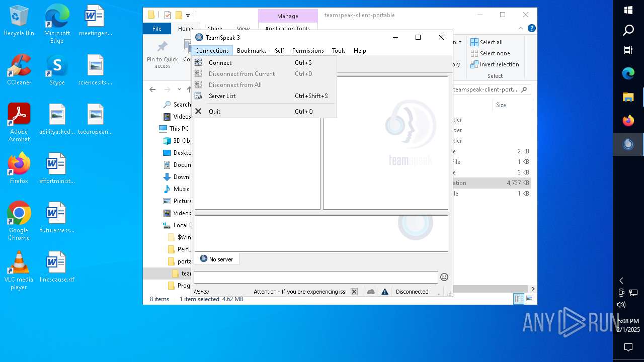Open Skype desktop shortcut

57,69
